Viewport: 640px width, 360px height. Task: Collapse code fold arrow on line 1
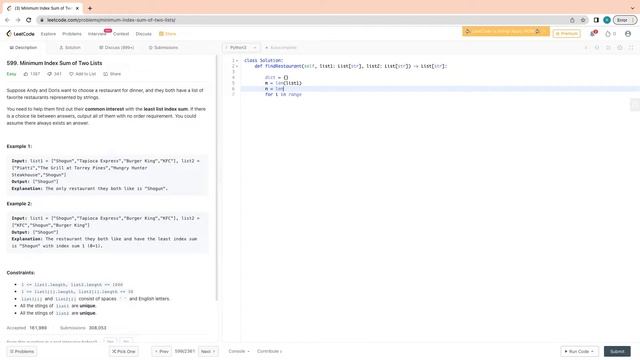coord(237,60)
